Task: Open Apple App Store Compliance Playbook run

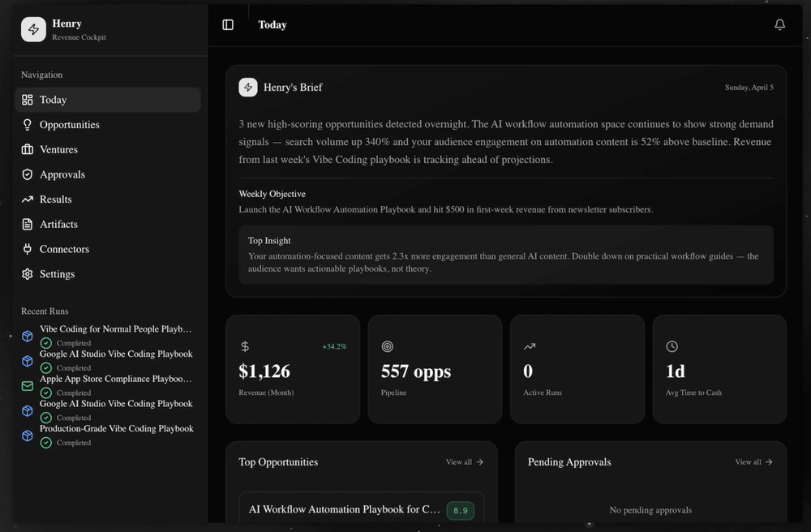Action: point(115,379)
